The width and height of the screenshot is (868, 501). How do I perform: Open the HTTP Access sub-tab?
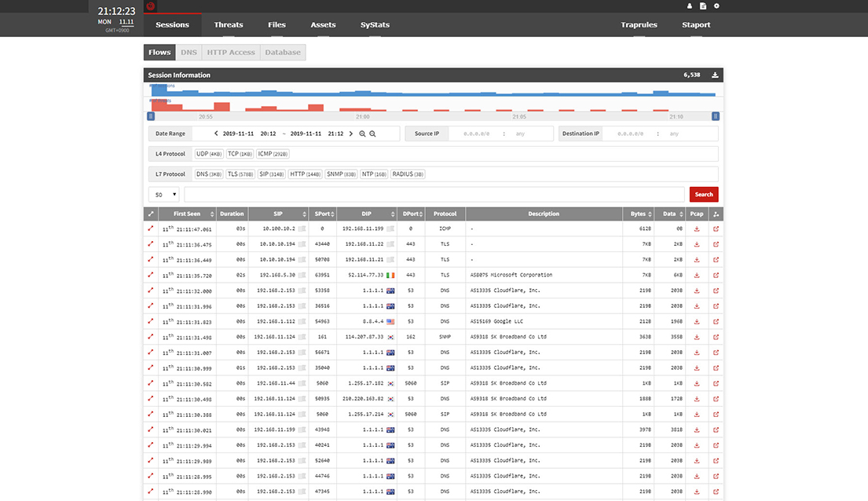(x=231, y=52)
